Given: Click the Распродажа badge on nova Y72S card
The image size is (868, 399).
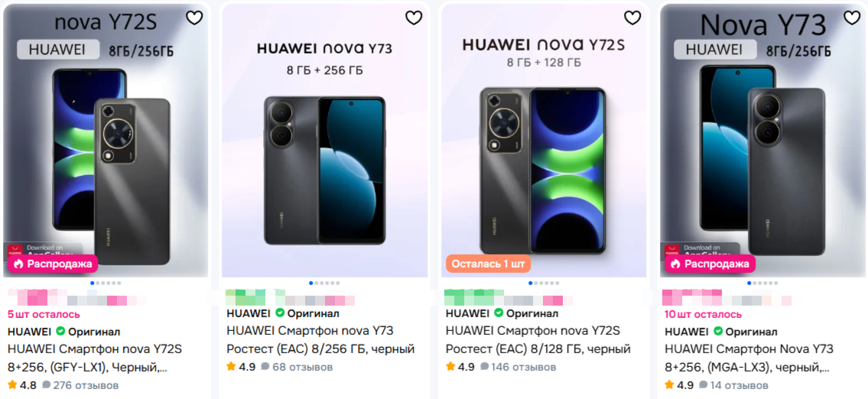Looking at the screenshot, I should point(53,264).
